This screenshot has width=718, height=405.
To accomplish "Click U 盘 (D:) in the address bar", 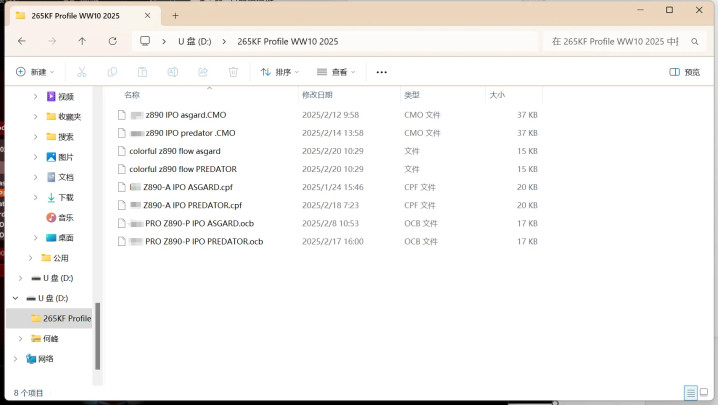I will (195, 41).
